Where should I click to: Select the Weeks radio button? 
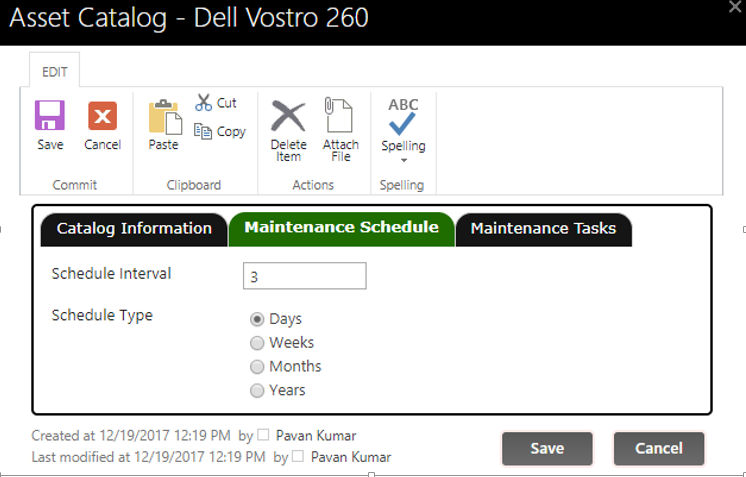258,343
